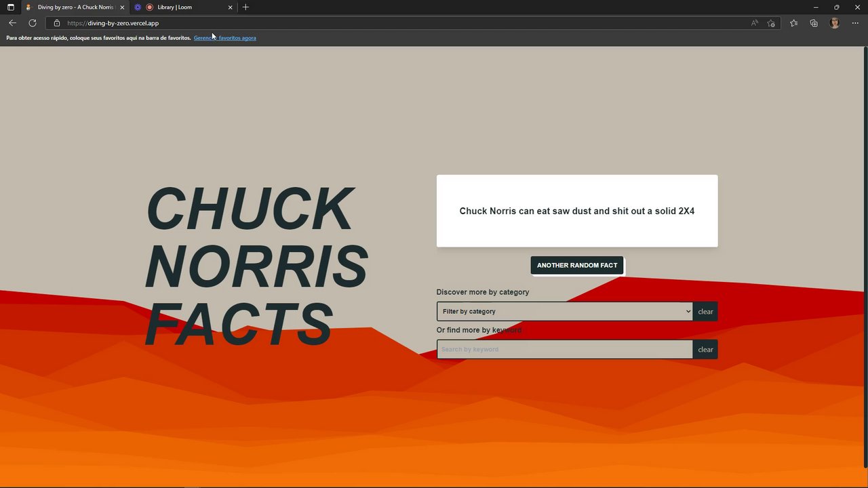Click the Discover more by category label

point(483,292)
